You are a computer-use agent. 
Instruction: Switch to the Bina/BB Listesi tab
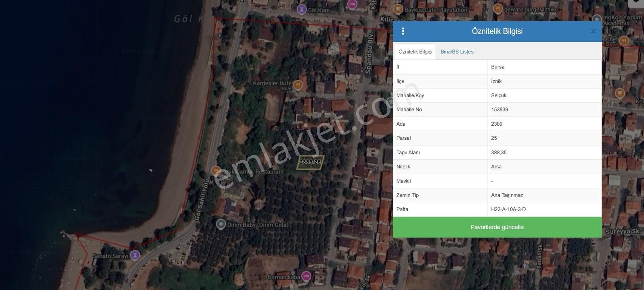pos(457,52)
